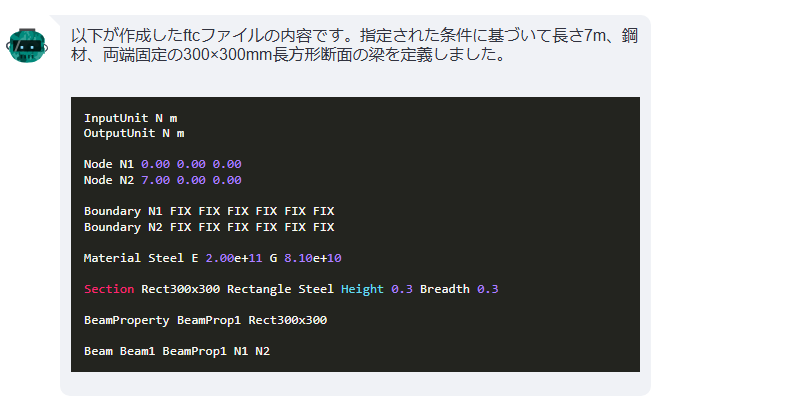Click the purple value '8.10e+10'
Image resolution: width=812 pixels, height=403 pixels.
coord(313,258)
